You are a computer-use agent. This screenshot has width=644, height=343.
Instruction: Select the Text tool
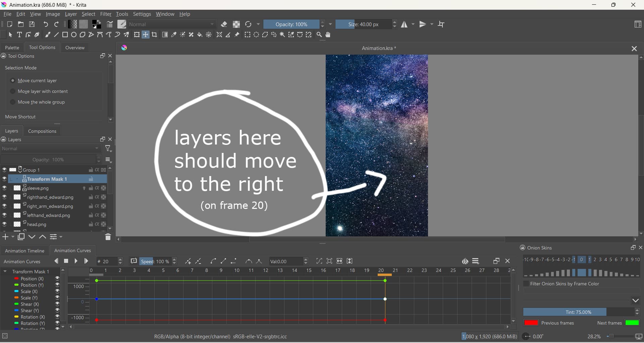[19, 35]
